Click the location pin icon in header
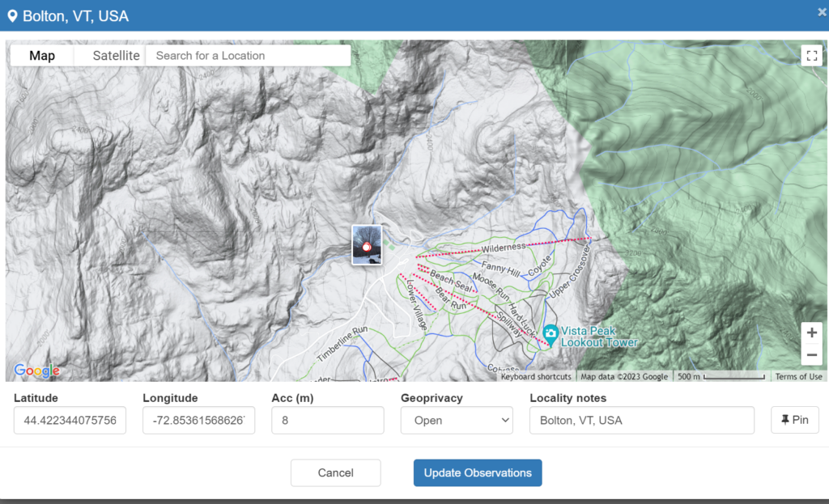829x504 pixels. click(x=12, y=16)
